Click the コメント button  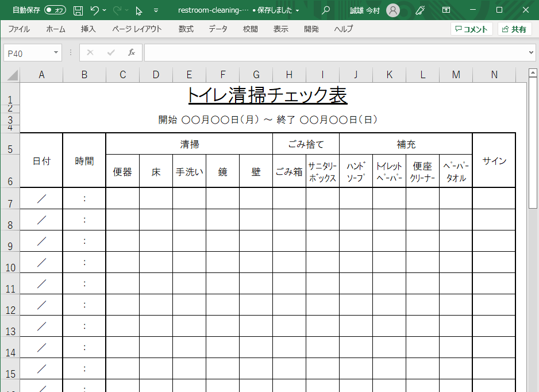[471, 28]
